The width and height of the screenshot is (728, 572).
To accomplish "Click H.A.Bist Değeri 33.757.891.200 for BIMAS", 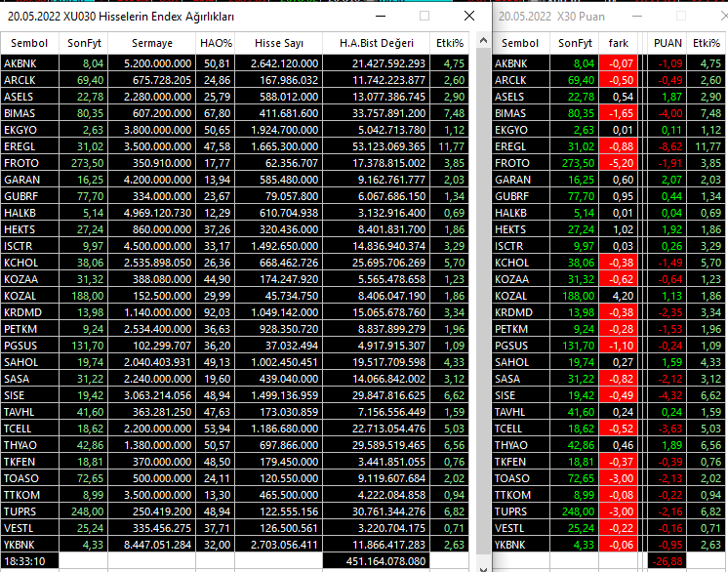I will (376, 113).
